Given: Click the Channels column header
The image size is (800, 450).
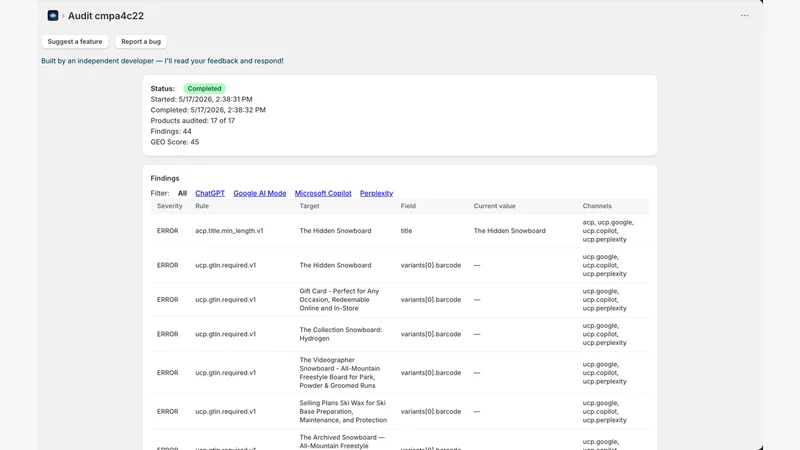Looking at the screenshot, I should (x=597, y=206).
